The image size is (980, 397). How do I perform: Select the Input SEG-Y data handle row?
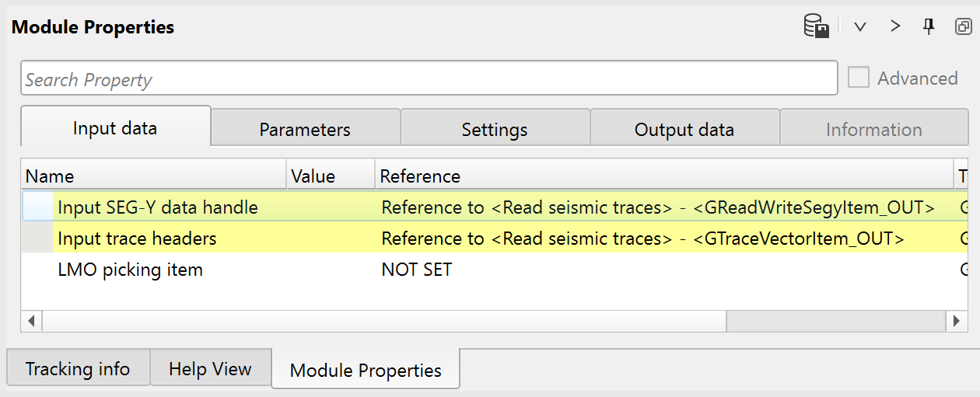[158, 207]
